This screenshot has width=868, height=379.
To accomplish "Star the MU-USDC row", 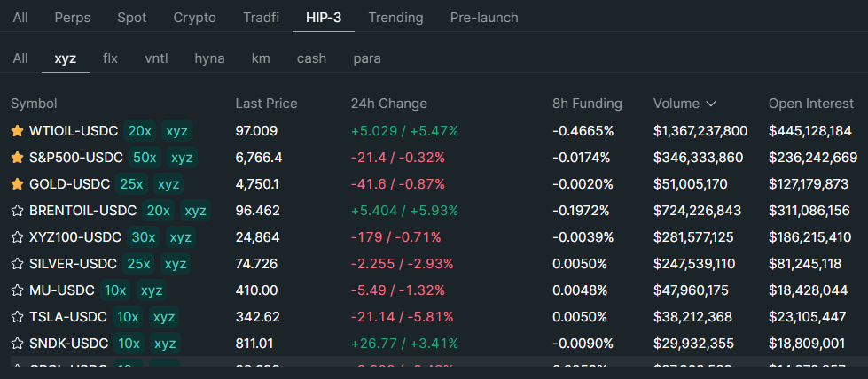I will click(17, 290).
